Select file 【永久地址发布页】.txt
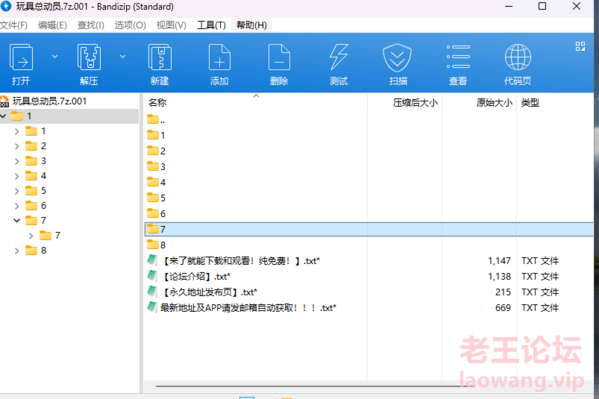The height and width of the screenshot is (399, 599). pyautogui.click(x=202, y=292)
